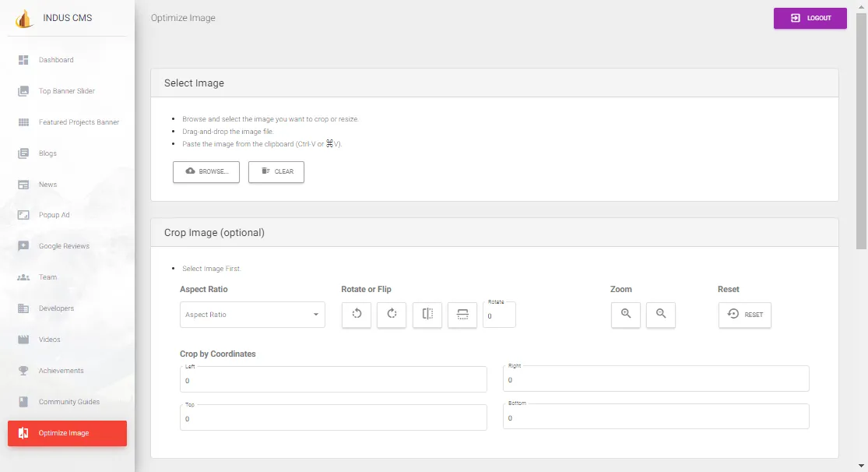Click the 'Optimize Image' page title
This screenshot has width=868, height=472.
tap(183, 18)
